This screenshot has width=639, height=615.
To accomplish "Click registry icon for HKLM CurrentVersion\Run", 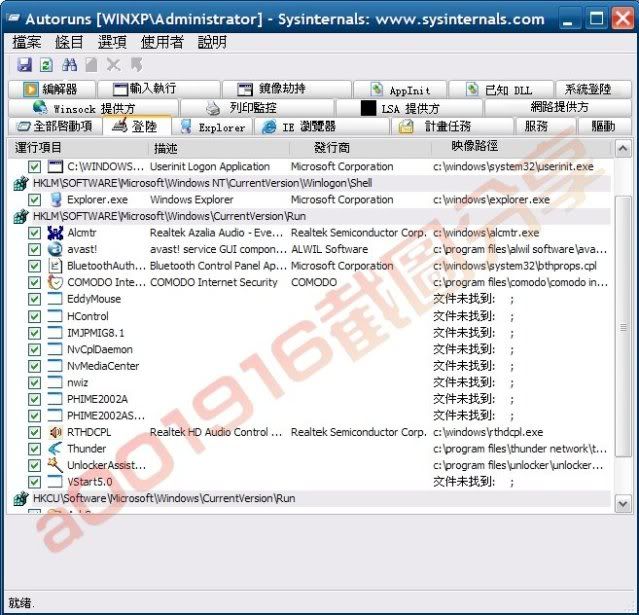I will [21, 216].
